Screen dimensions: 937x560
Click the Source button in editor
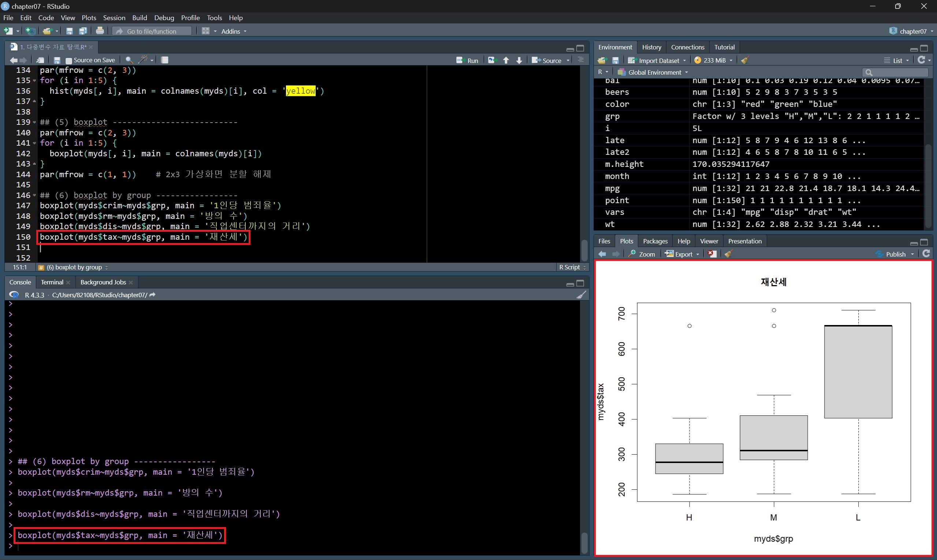pos(547,60)
